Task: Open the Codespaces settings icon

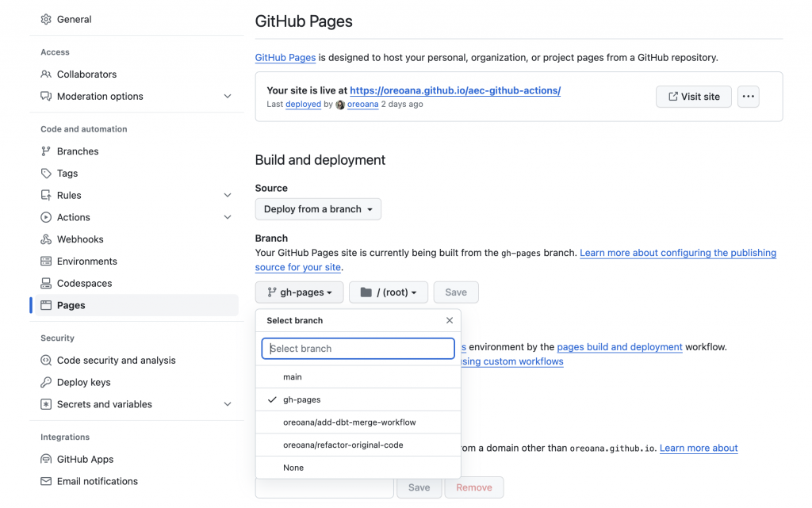Action: pos(46,283)
